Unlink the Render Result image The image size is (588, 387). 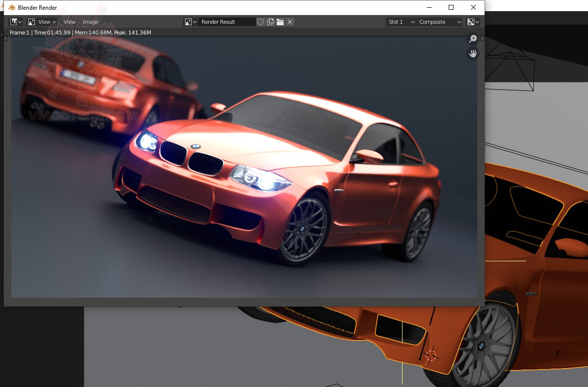(290, 22)
